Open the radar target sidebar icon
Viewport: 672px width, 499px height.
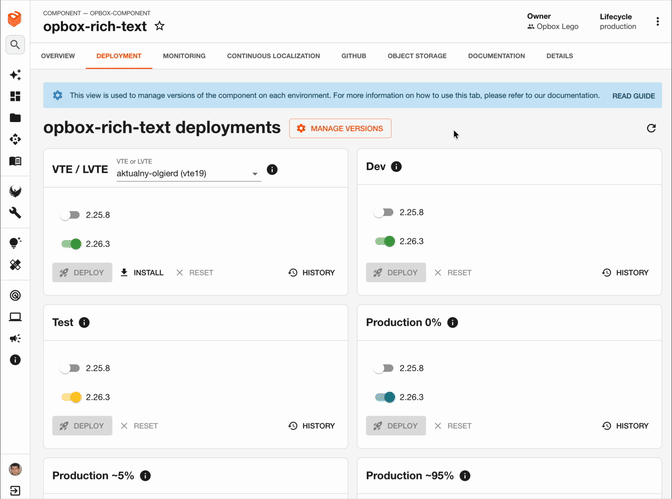[x=15, y=295]
